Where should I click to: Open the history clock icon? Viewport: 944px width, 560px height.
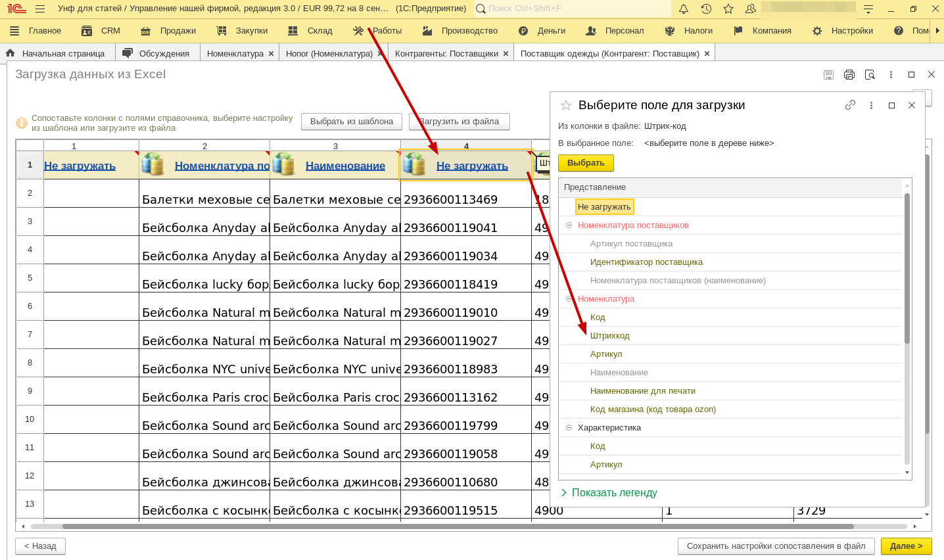click(706, 9)
